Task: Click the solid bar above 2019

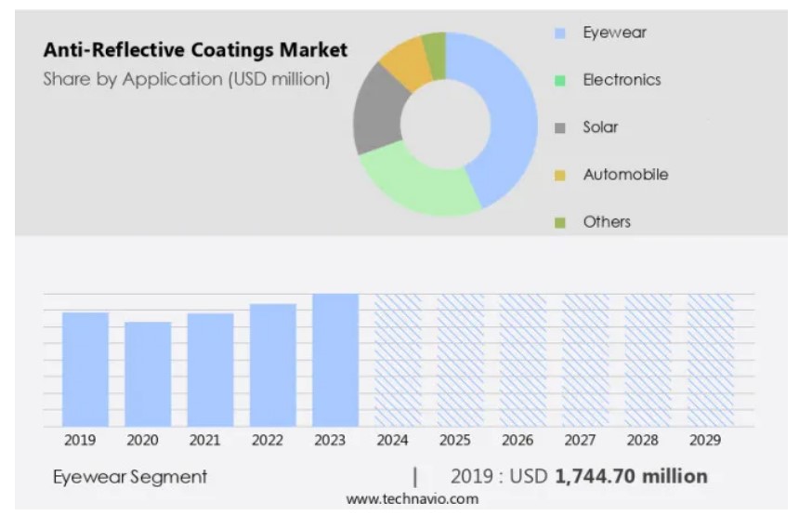Action: (85, 369)
